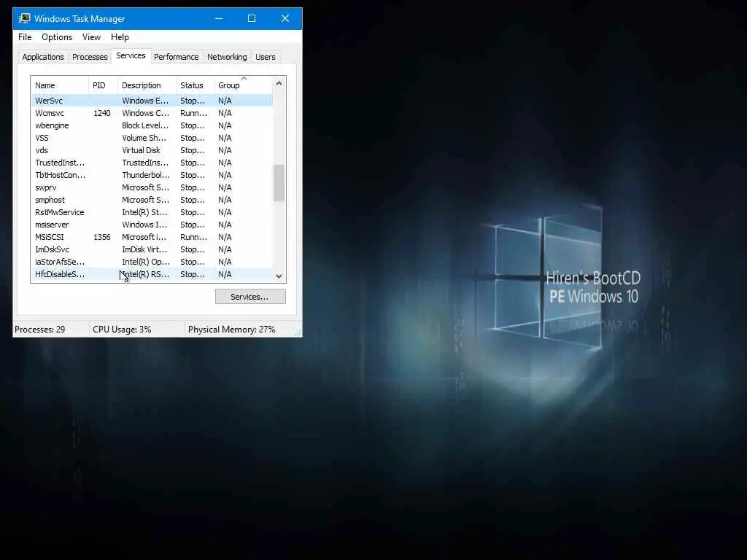Sort by the Description column header
The height and width of the screenshot is (560, 747).
click(147, 85)
